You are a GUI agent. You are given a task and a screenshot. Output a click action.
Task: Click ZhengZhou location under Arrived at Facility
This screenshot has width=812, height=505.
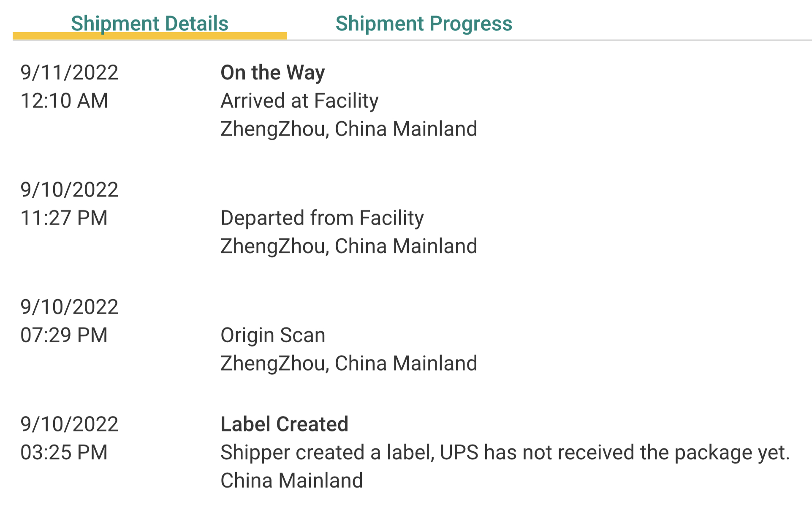(x=349, y=129)
